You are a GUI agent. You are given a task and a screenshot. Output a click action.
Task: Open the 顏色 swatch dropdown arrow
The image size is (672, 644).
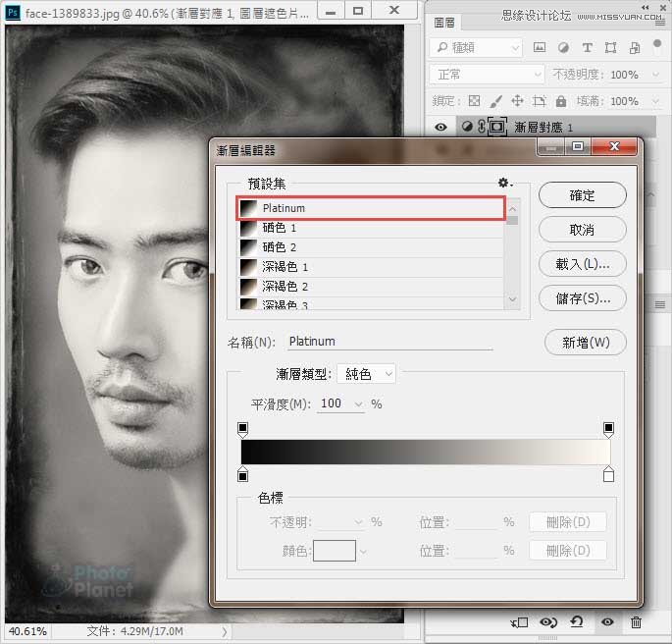[x=363, y=552]
